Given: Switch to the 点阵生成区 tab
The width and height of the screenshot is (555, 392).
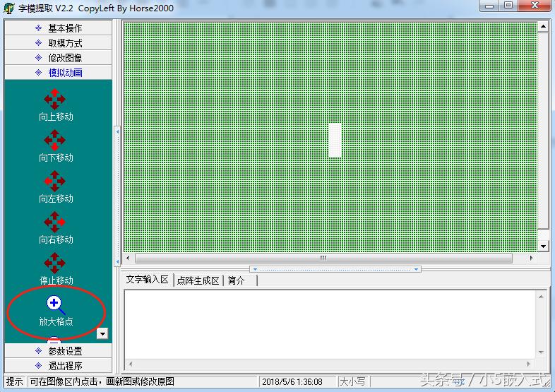Looking at the screenshot, I should pyautogui.click(x=198, y=280).
